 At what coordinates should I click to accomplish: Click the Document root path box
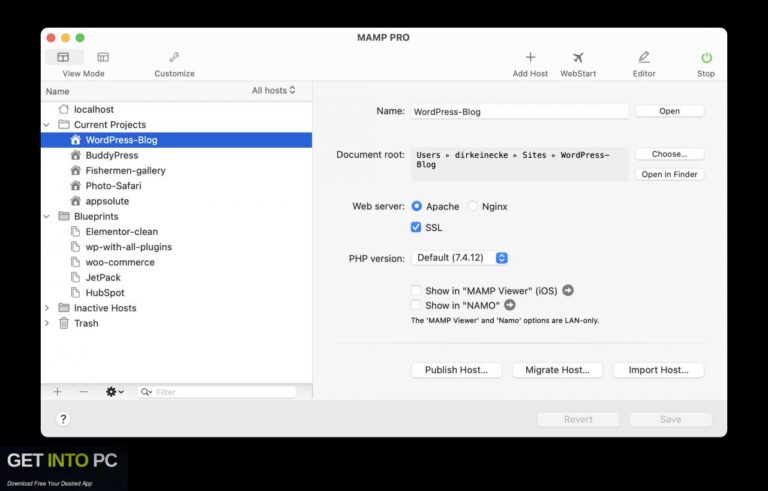pyautogui.click(x=519, y=164)
